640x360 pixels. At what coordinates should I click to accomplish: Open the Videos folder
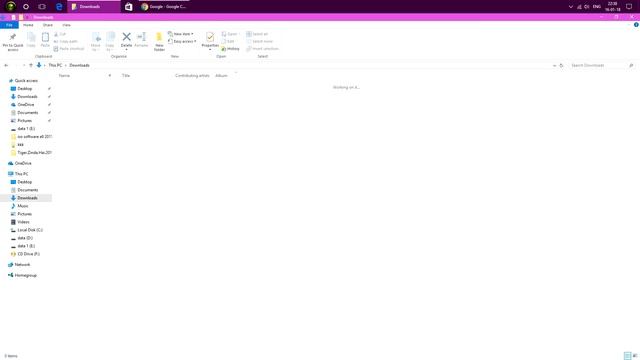click(23, 222)
